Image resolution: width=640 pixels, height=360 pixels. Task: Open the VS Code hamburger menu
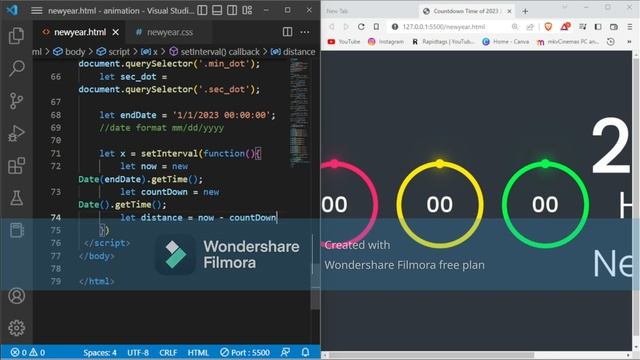point(37,11)
